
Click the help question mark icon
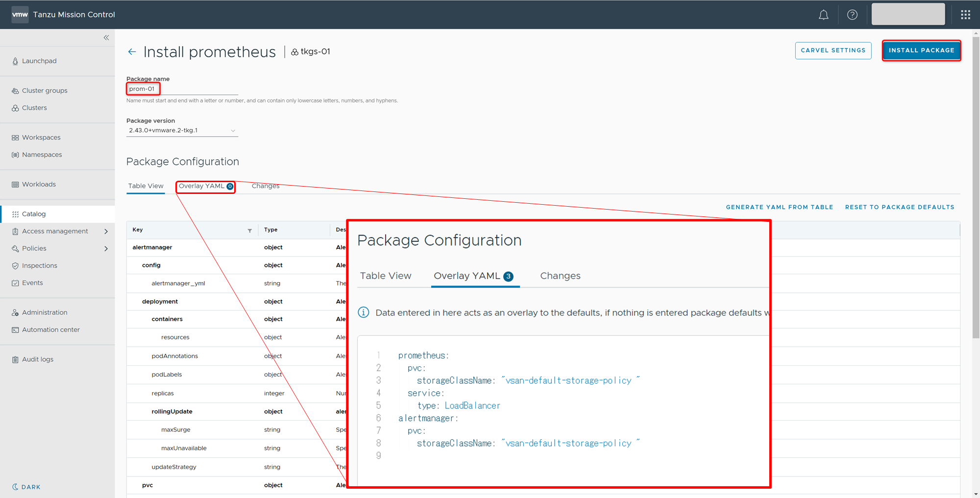click(852, 15)
